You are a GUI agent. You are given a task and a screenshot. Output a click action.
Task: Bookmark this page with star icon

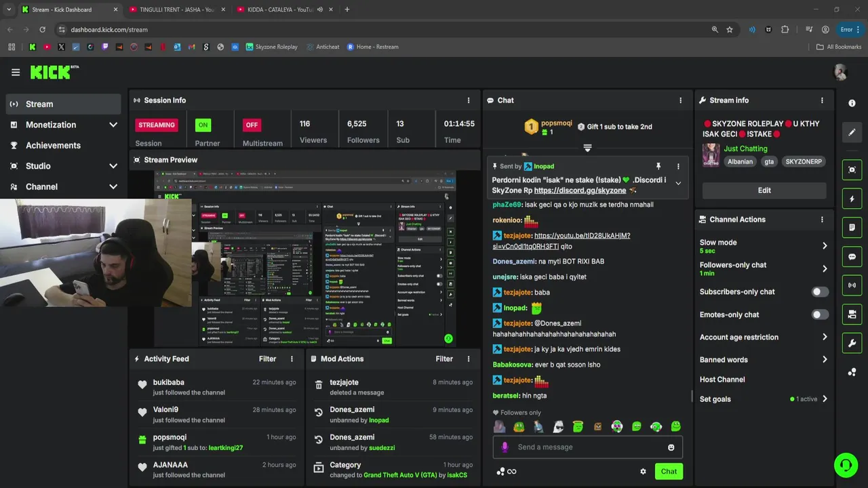click(730, 30)
